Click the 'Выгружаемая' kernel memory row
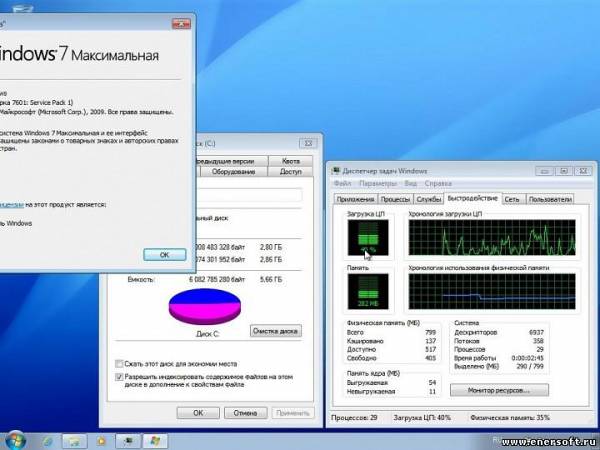The height and width of the screenshot is (450, 600). click(x=391, y=383)
